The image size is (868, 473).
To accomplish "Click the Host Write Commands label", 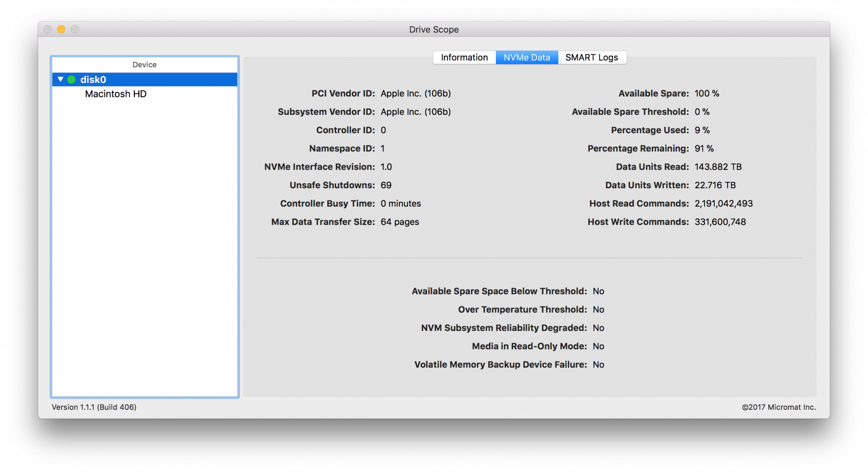I will 638,222.
